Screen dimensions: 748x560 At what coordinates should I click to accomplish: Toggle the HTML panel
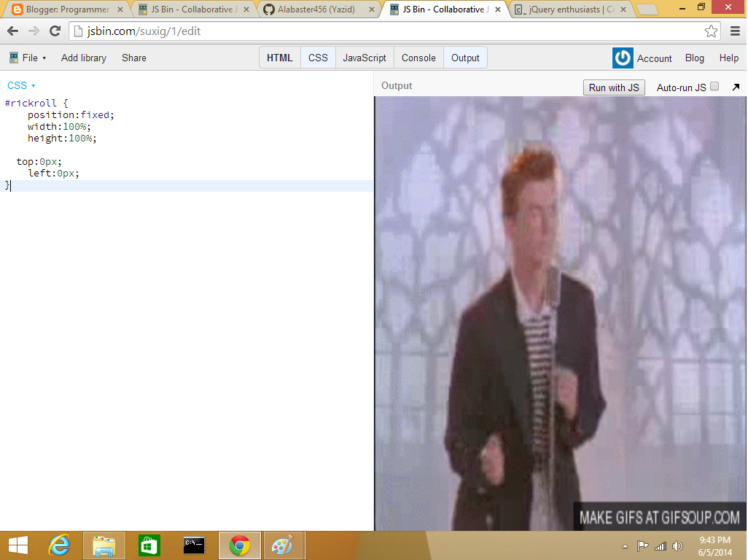pos(279,58)
